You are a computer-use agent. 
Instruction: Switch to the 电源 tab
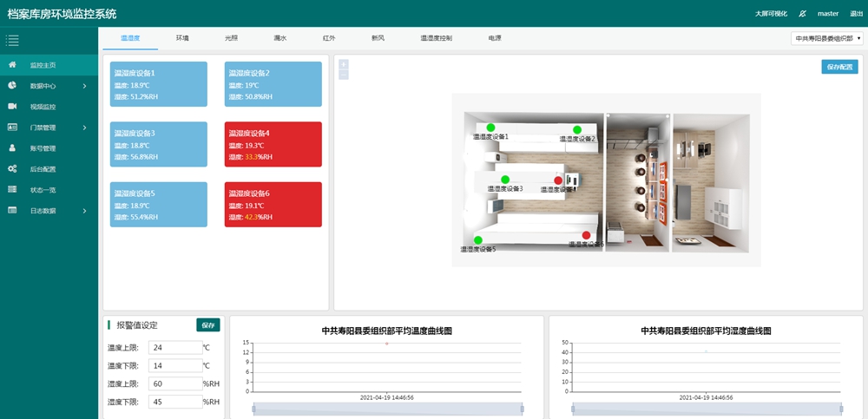(x=495, y=38)
